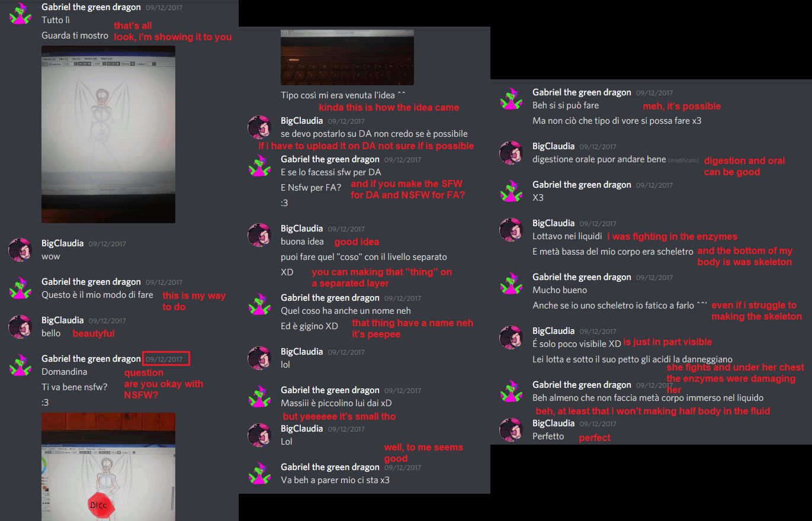Open the sketch image under "Guarda ti mostro"
This screenshot has width=812, height=521.
point(108,134)
